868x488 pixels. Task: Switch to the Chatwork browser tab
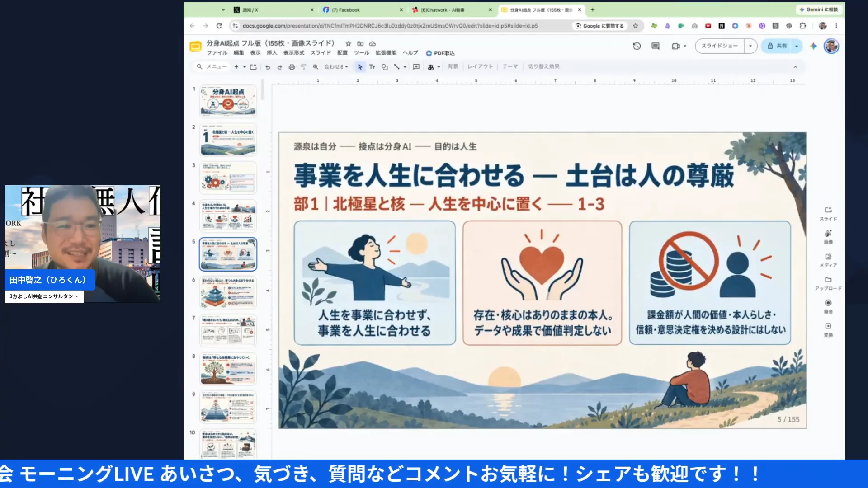point(452,9)
